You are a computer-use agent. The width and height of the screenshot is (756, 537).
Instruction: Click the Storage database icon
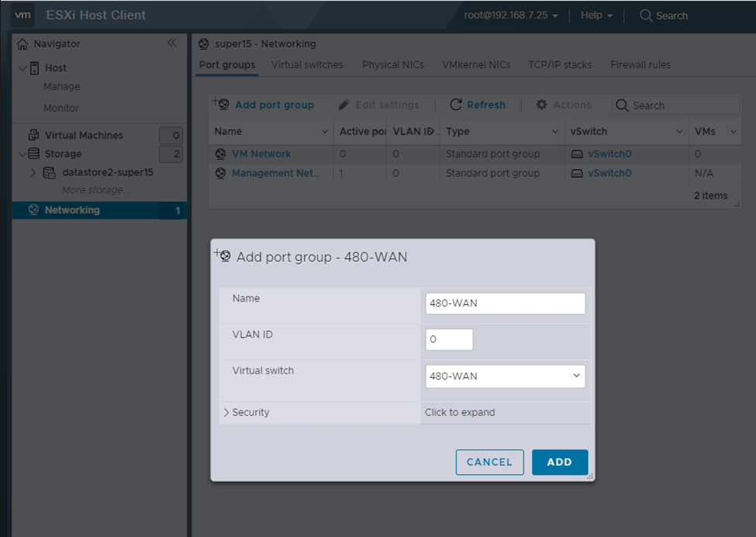tap(34, 154)
